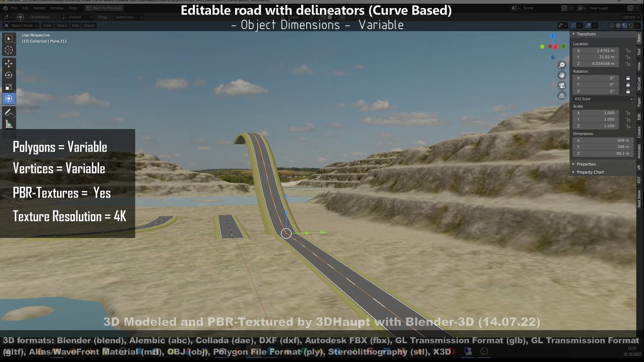Screen dimensions: 644x362
Task: Click the red X axis gizmo ball
Action: (x=555, y=47)
